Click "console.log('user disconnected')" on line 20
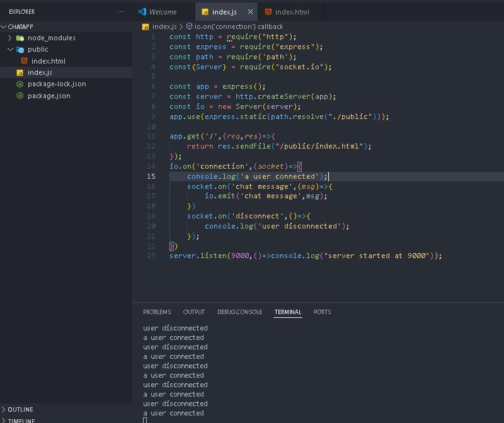 click(277, 226)
